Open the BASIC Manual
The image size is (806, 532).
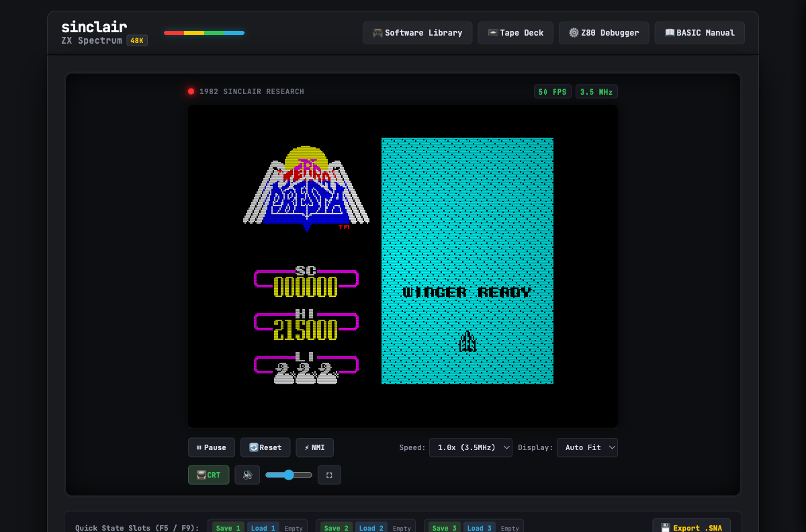[x=699, y=33]
